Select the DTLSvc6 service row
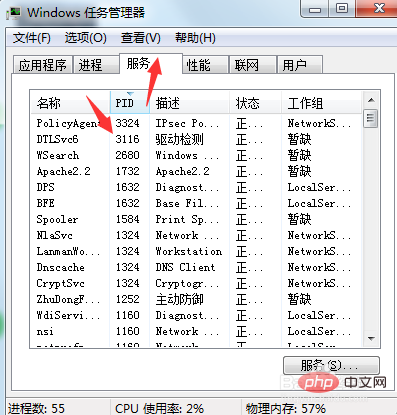The image size is (397, 415). tap(195, 139)
